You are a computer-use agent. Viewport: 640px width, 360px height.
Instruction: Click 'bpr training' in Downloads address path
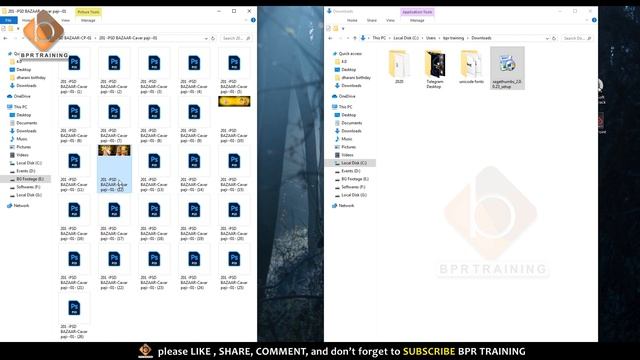coord(453,38)
